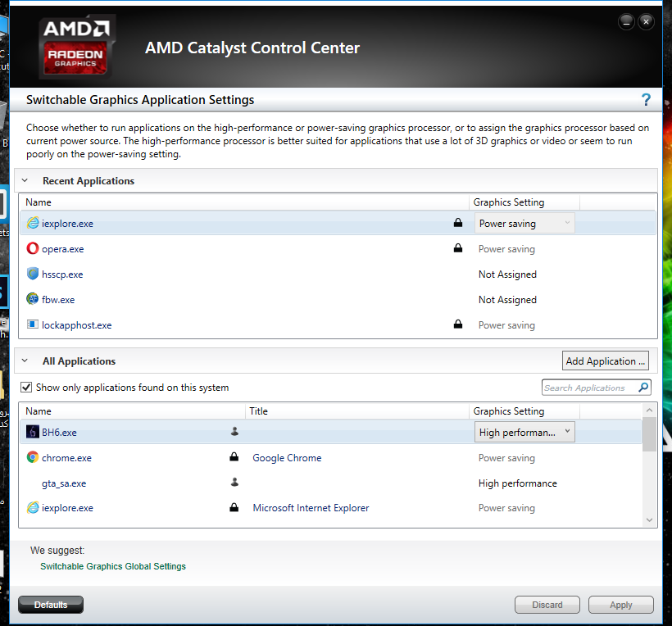Click 'Not Assigned' setting for hsscp.exe
The width and height of the screenshot is (672, 626).
click(x=507, y=274)
